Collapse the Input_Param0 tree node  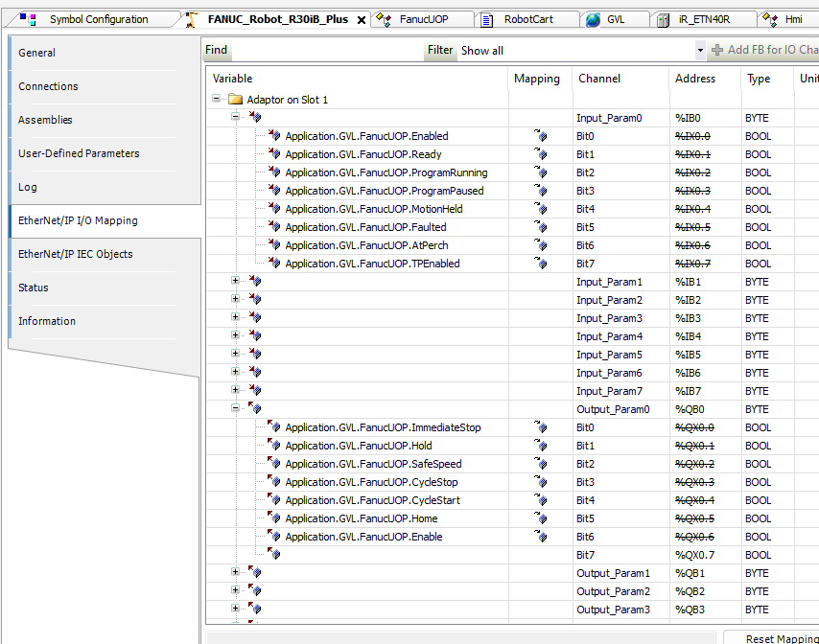[x=235, y=118]
